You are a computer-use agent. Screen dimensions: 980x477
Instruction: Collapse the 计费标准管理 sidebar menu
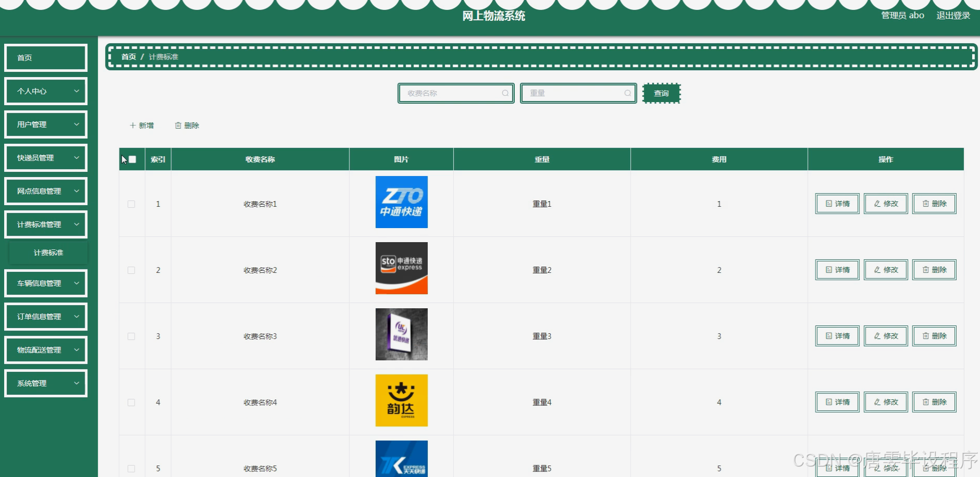click(x=46, y=224)
